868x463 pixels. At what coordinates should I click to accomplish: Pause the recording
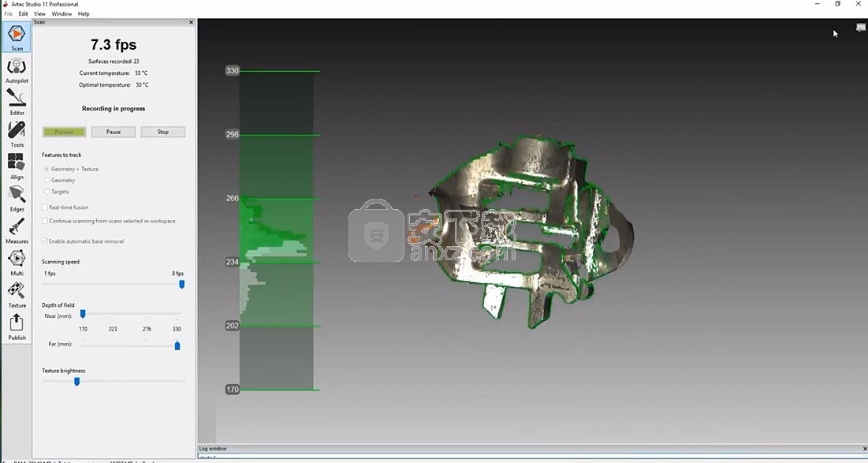[114, 132]
